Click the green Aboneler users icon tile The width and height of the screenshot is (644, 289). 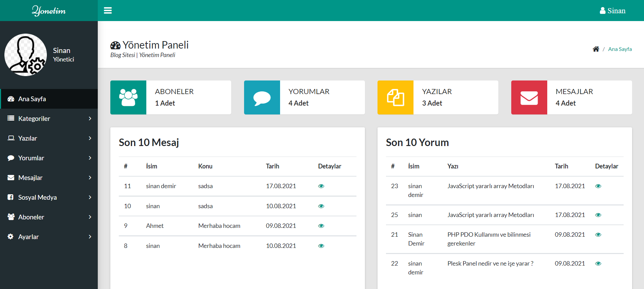128,97
